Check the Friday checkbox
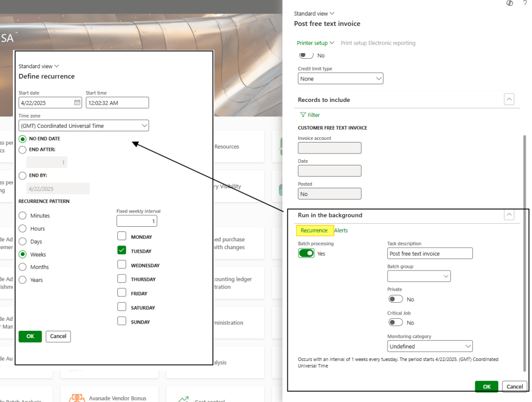 [x=122, y=293]
